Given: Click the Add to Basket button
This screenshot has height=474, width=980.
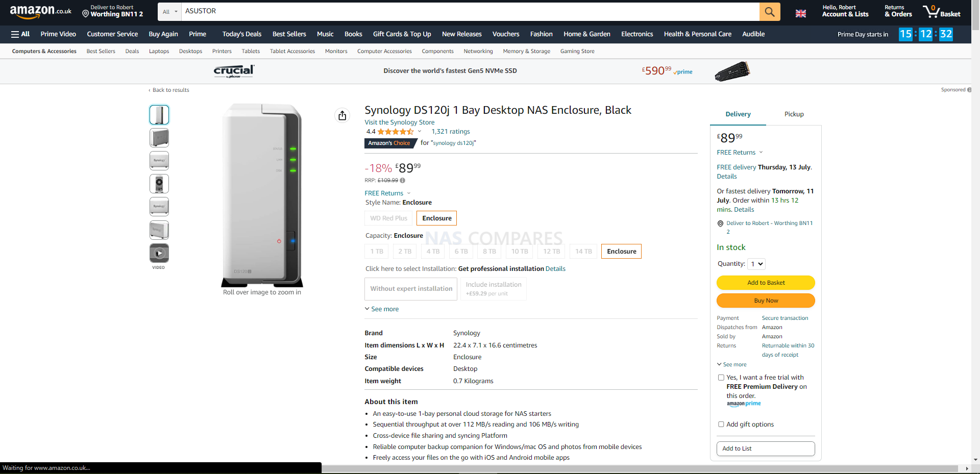Looking at the screenshot, I should coord(766,283).
